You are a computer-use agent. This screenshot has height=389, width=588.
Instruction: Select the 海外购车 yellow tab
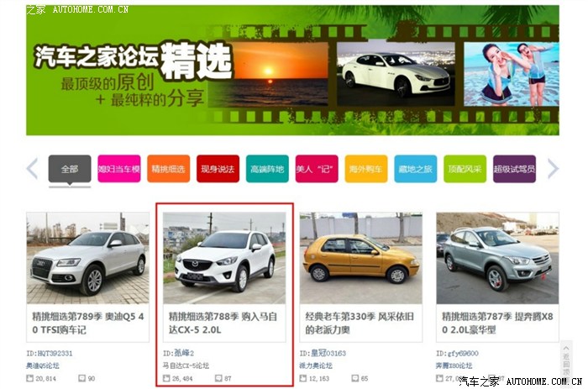(366, 169)
